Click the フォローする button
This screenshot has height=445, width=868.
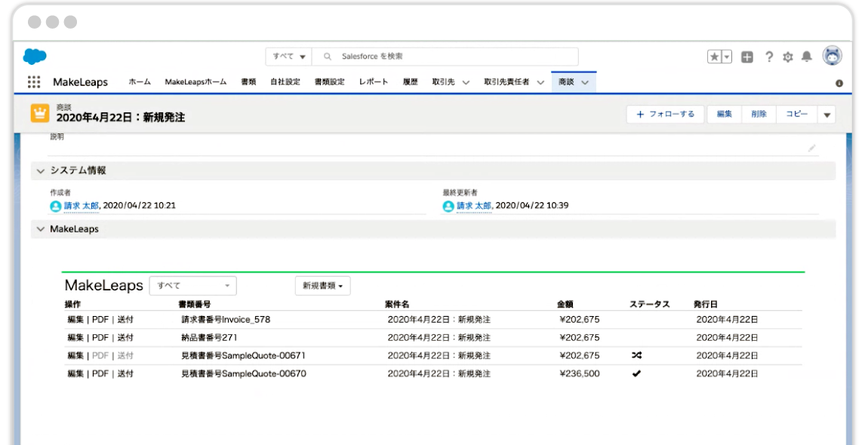pos(665,114)
